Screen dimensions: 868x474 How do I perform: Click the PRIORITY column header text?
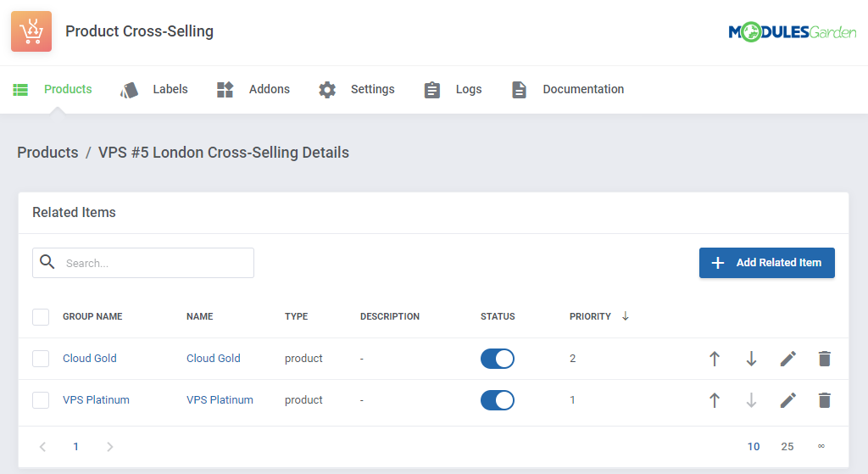[590, 317]
